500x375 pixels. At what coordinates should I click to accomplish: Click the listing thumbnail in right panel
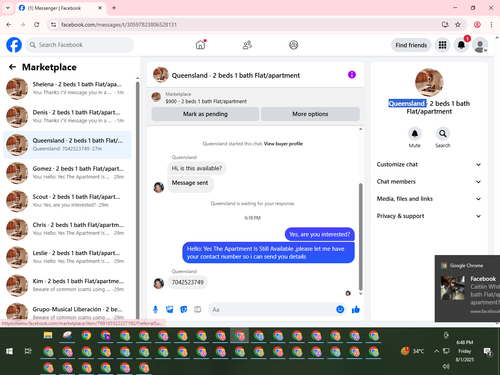click(429, 82)
